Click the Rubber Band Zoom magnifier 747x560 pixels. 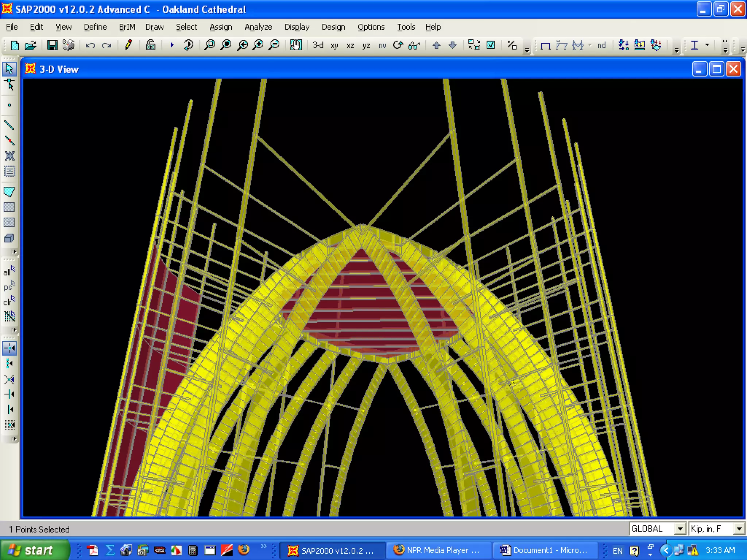[209, 45]
